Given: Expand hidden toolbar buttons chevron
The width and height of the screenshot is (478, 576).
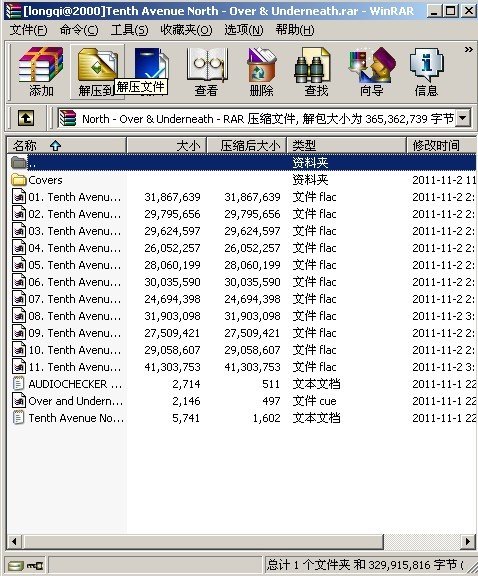Looking at the screenshot, I should pyautogui.click(x=468, y=49).
